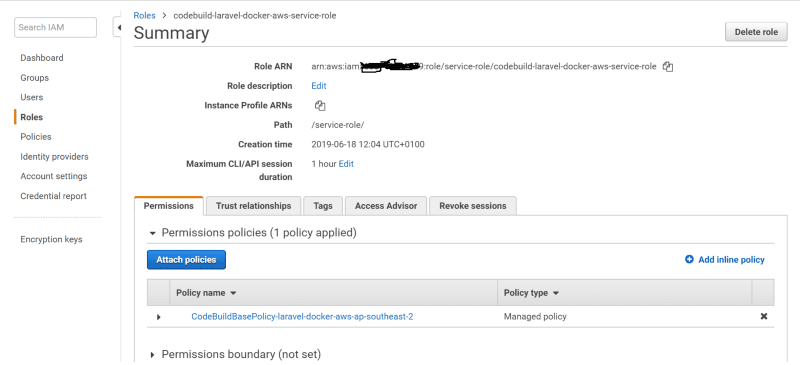
Task: Go to Policies in the sidebar
Action: pos(36,137)
